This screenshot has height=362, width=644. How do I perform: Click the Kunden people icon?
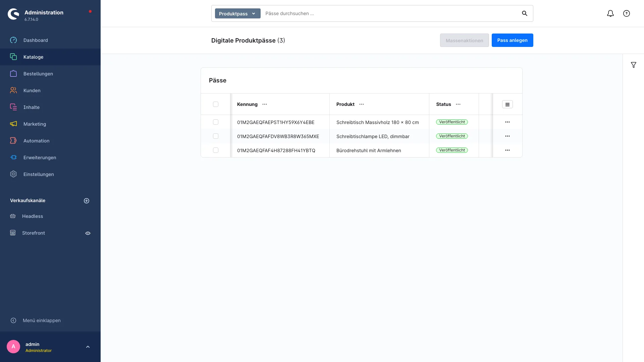pyautogui.click(x=13, y=90)
